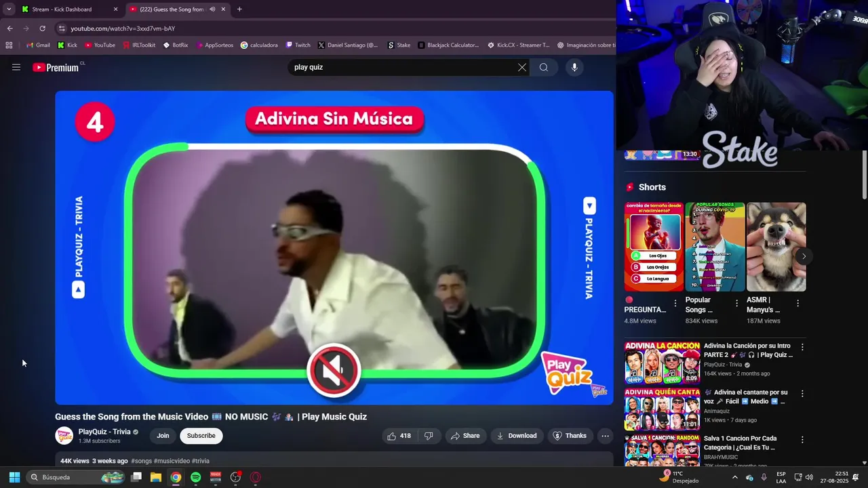Open the Twitch bookmark

[x=298, y=45]
